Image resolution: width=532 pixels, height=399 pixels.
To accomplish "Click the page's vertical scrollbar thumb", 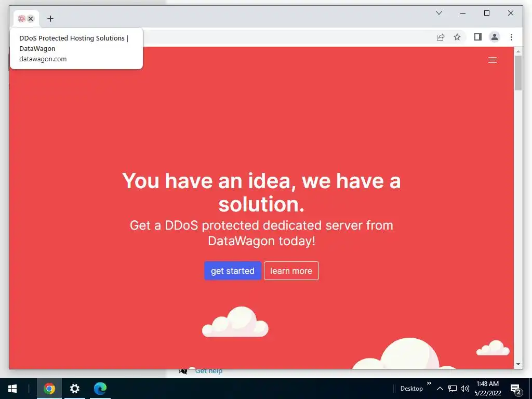I will 518,73.
